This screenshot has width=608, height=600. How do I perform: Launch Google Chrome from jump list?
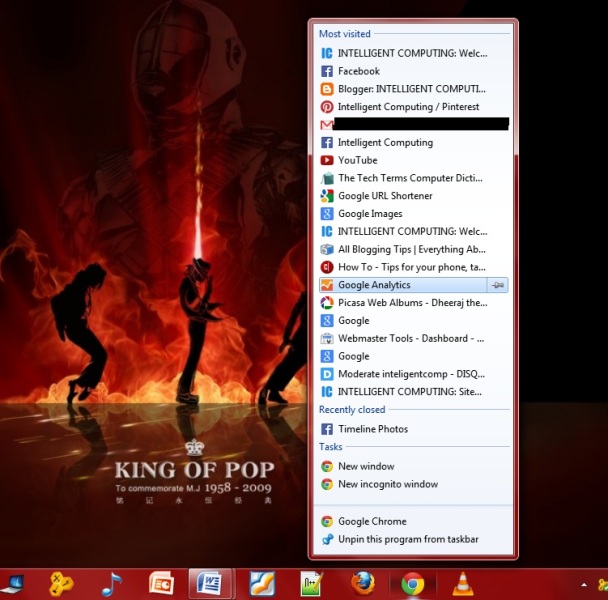coord(414,521)
